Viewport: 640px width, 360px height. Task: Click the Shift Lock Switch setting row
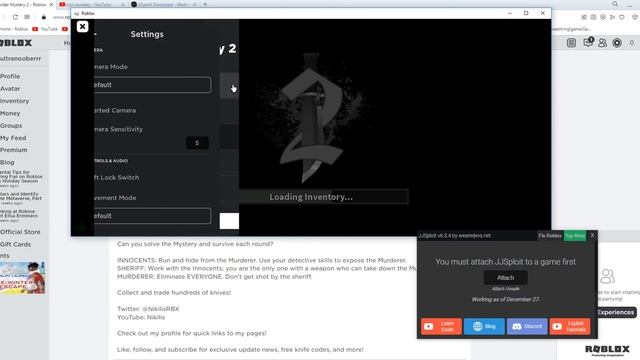point(152,178)
